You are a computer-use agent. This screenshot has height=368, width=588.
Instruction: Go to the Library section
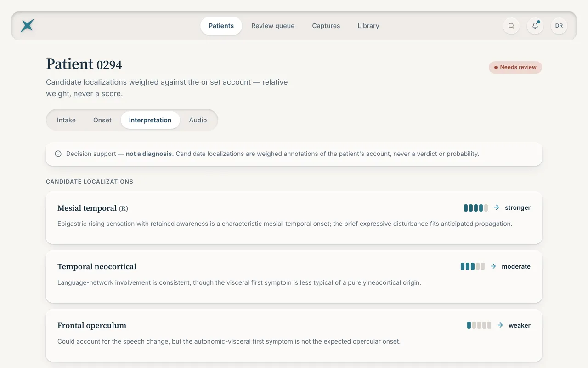pyautogui.click(x=368, y=26)
